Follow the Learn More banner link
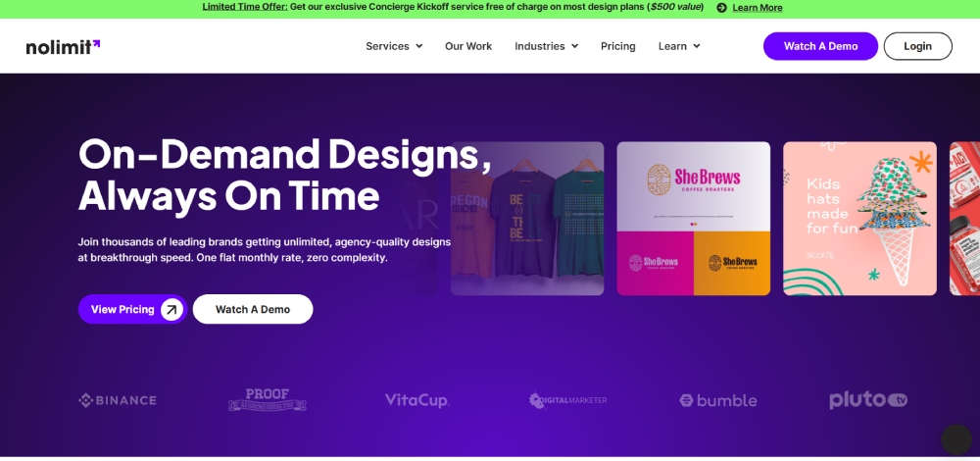Viewport: 980px width, 461px height. click(758, 8)
